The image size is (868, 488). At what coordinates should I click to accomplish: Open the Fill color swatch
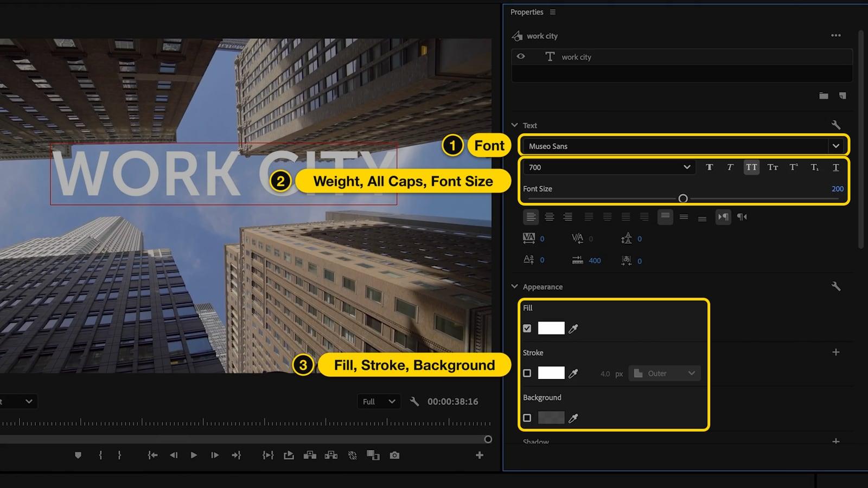point(551,328)
